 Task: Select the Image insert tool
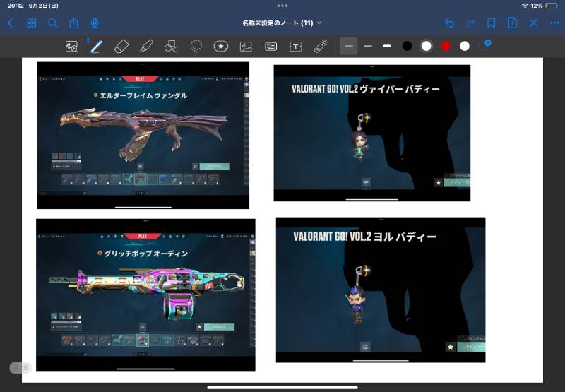coord(246,47)
